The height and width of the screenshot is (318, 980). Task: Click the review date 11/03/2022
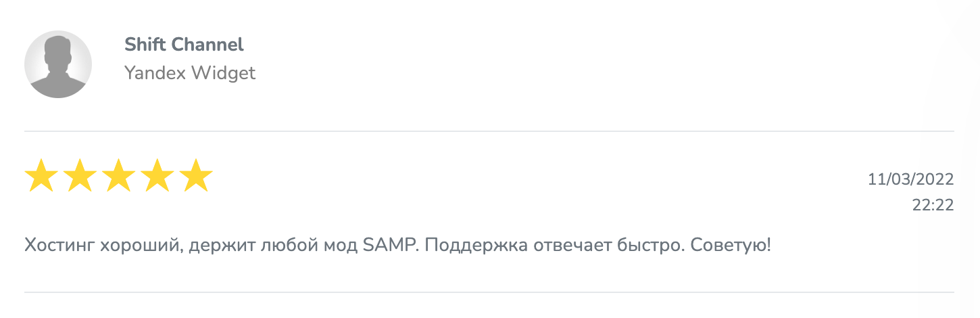coord(910,179)
